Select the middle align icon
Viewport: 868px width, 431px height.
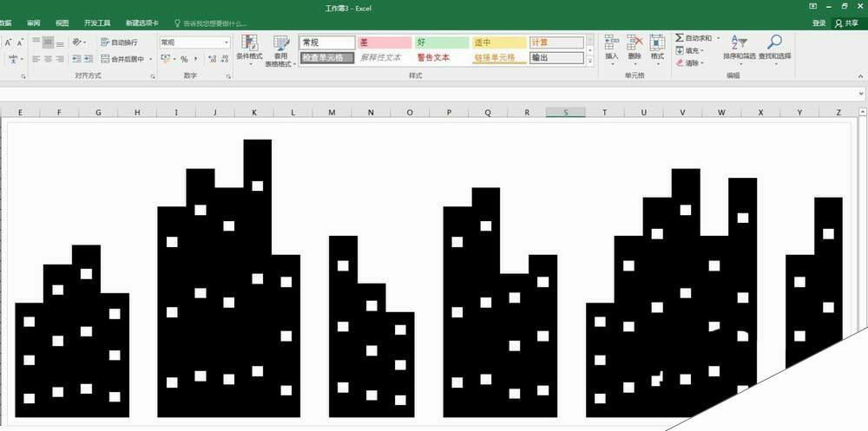[48, 42]
